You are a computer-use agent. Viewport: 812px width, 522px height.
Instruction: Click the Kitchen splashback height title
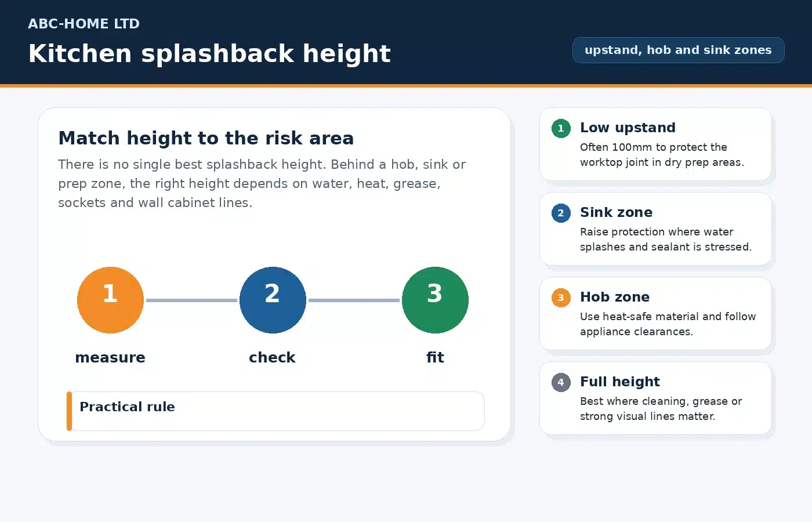click(209, 53)
